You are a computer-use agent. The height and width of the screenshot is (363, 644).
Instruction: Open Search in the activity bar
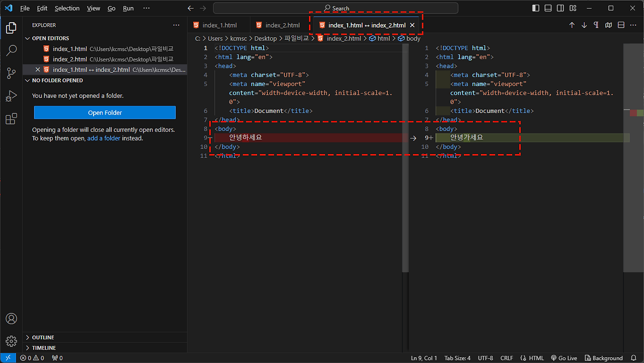pyautogui.click(x=11, y=50)
